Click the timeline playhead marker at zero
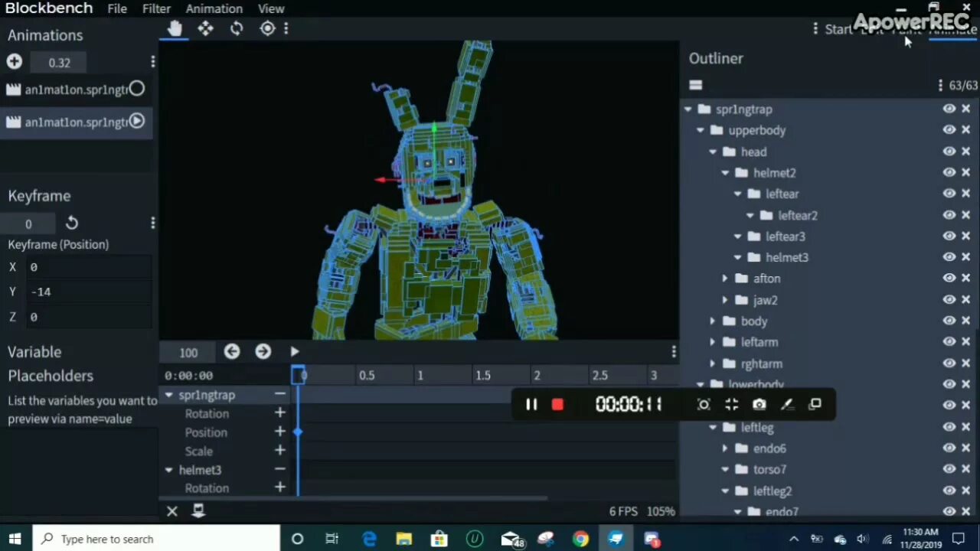The height and width of the screenshot is (551, 980). pos(300,375)
